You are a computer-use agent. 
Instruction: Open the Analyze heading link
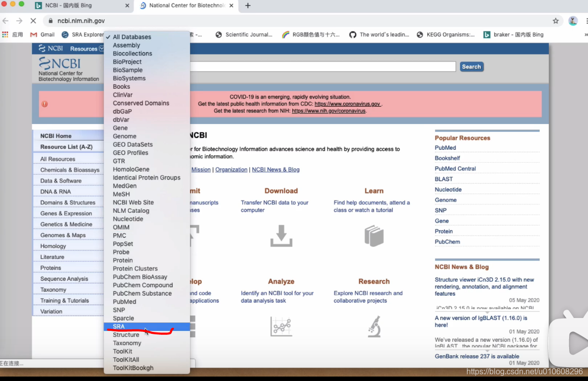click(x=281, y=282)
